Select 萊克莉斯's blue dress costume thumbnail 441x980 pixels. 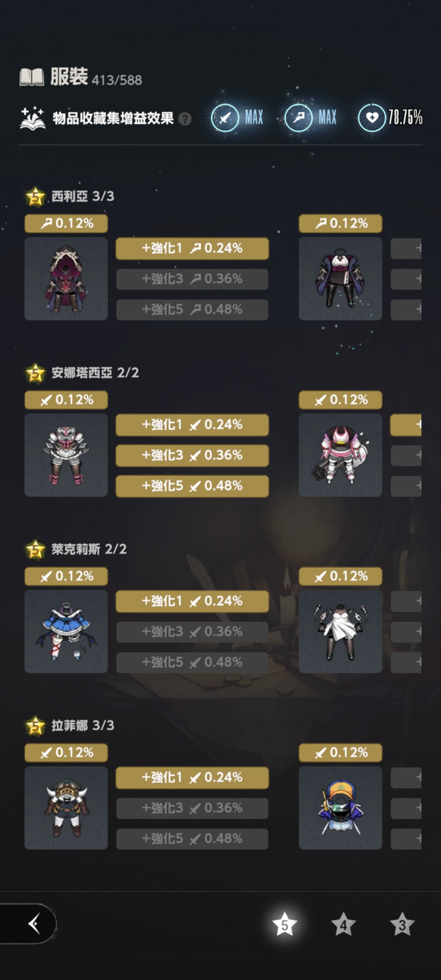pyautogui.click(x=66, y=631)
